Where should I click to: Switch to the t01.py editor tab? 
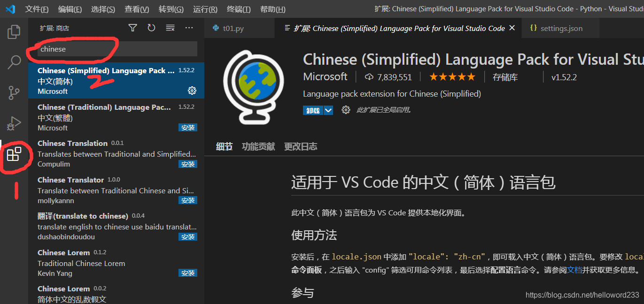coord(240,28)
